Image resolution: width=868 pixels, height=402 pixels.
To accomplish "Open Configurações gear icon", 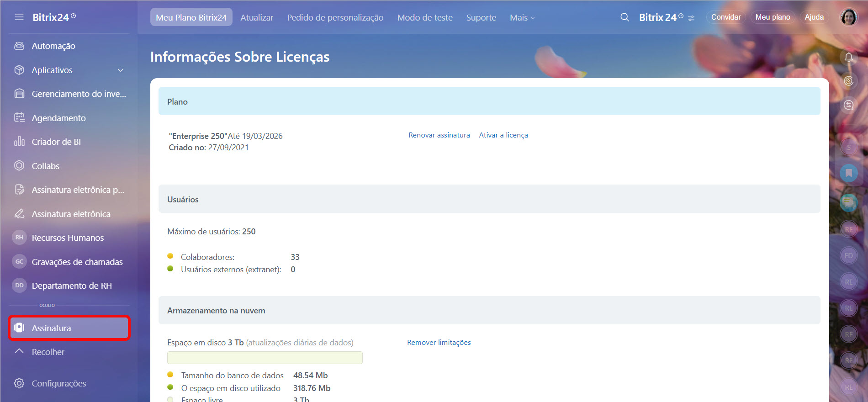I will tap(19, 383).
